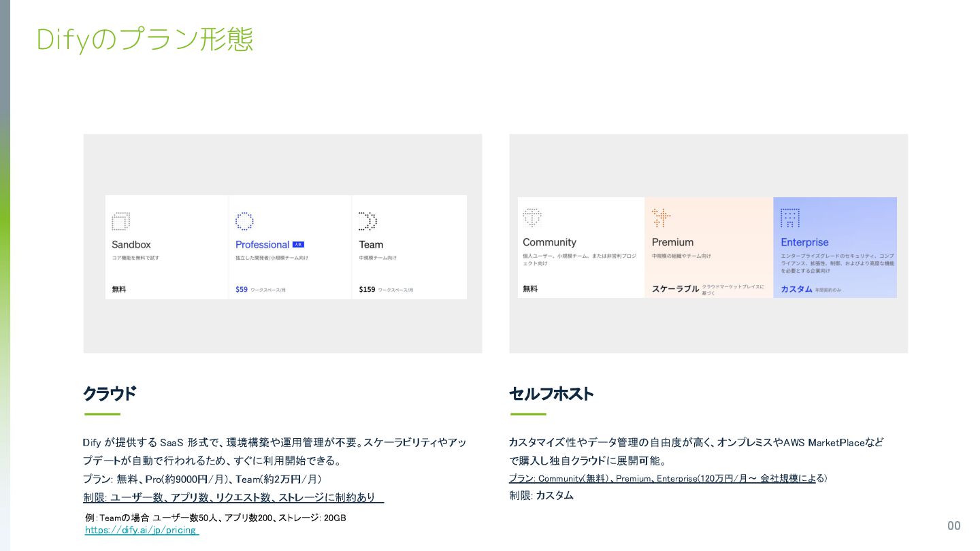This screenshot has height=551, width=980.
Task: Click the 中規模チーム向け description under Team
Action: (378, 258)
